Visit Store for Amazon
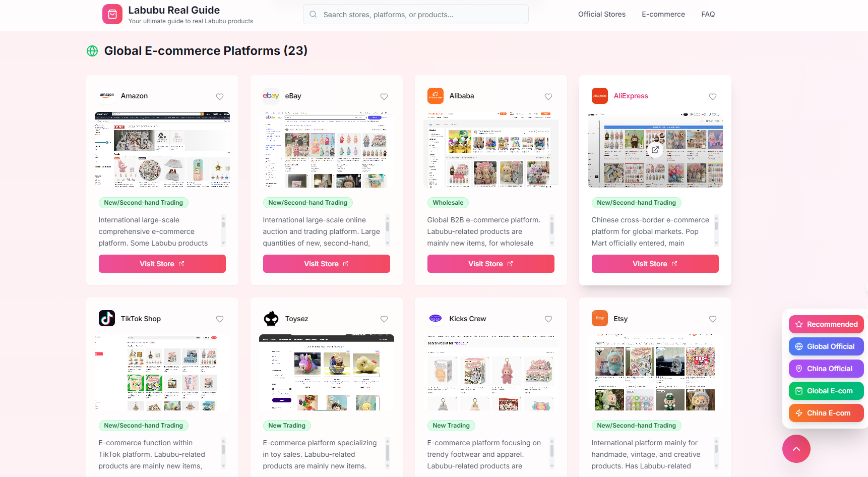Screen dimensions: 868x477 click(162, 264)
